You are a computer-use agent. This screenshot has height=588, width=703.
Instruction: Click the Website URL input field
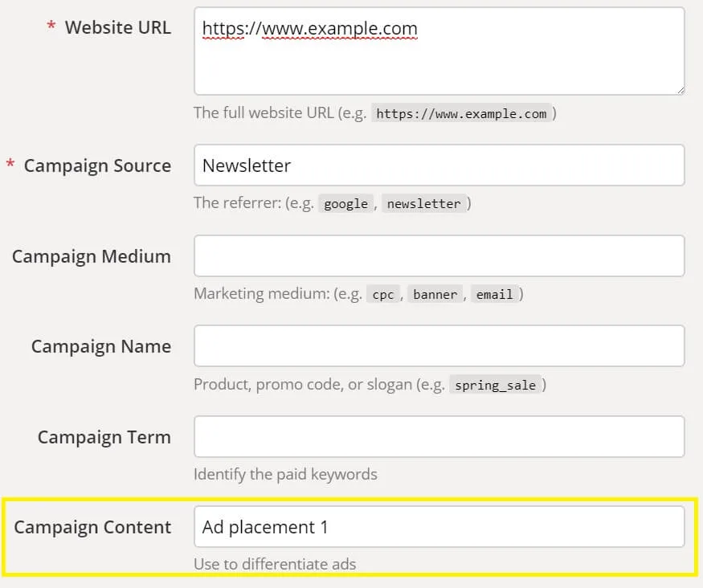point(439,51)
